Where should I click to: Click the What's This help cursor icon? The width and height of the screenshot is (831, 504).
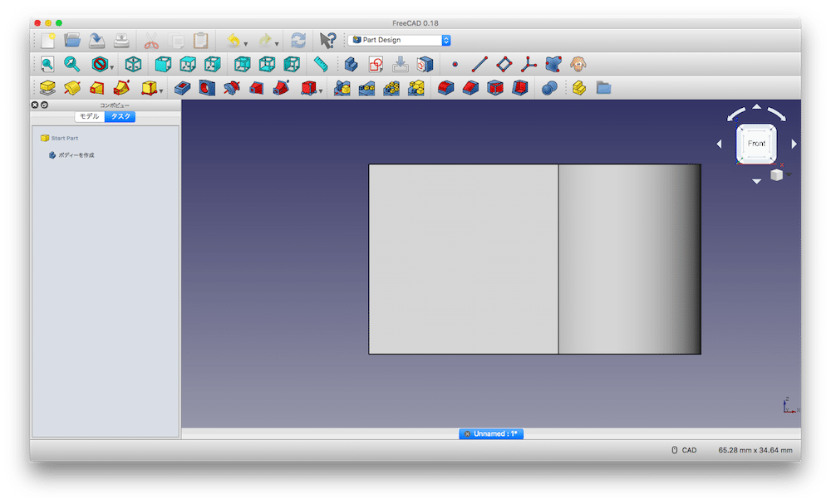click(327, 40)
